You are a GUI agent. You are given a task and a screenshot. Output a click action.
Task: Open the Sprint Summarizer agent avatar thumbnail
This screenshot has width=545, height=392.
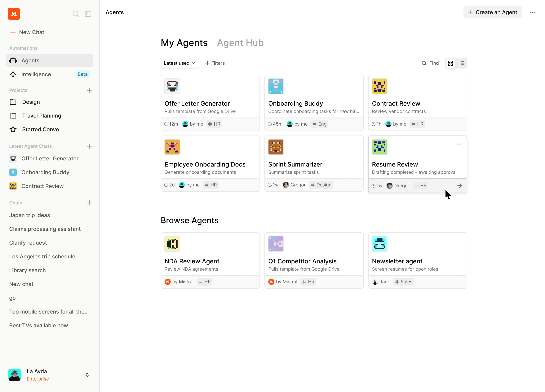(x=276, y=147)
